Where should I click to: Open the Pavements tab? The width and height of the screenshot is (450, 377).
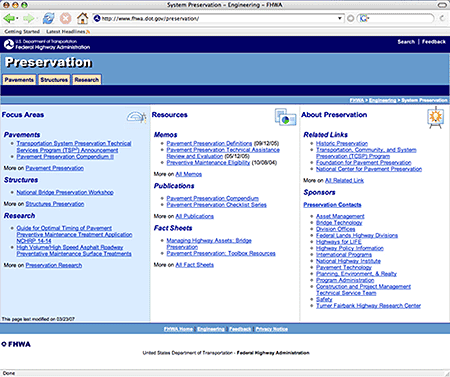click(x=19, y=80)
